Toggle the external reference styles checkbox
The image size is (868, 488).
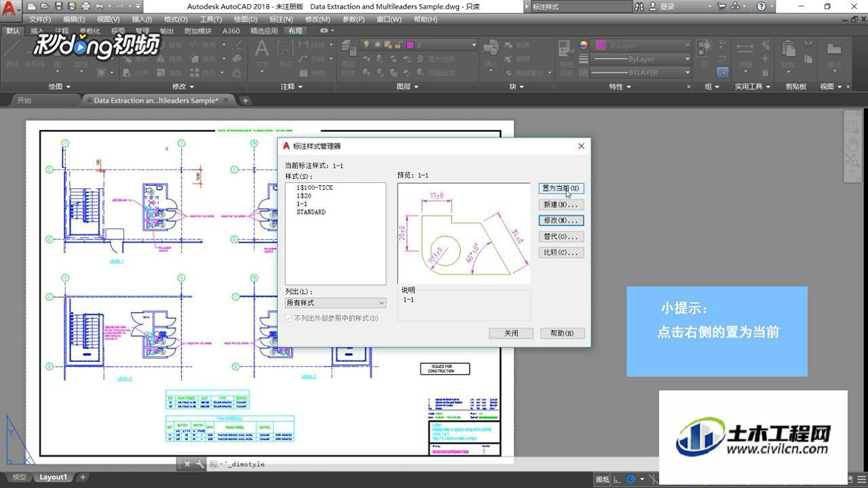[x=290, y=318]
